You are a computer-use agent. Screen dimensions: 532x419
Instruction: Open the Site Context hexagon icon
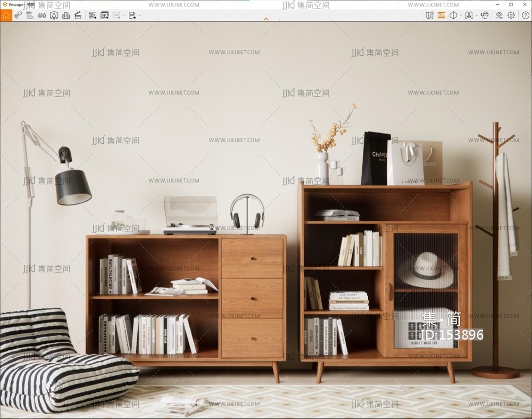click(54, 15)
